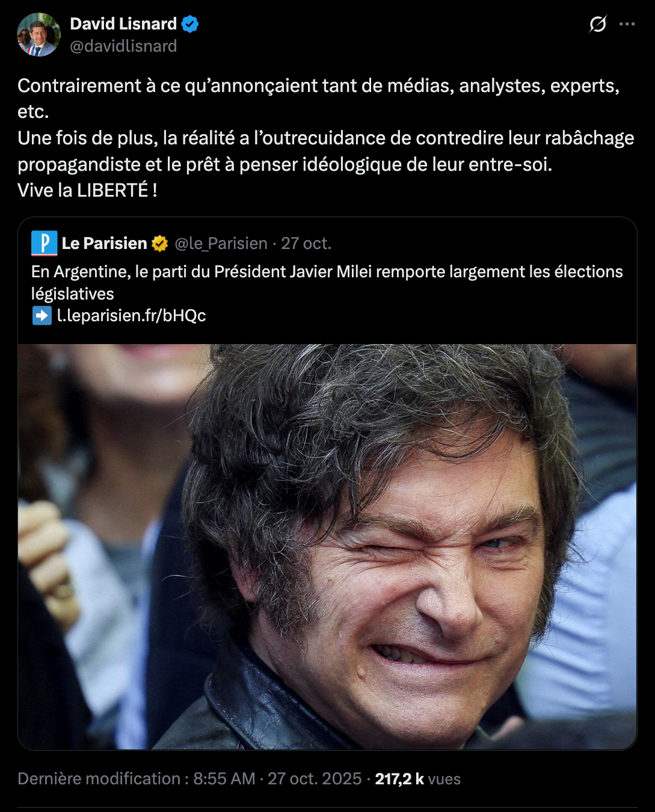The image size is (655, 812).
Task: Click David Lisnard's blue verified badge
Action: tap(190, 24)
